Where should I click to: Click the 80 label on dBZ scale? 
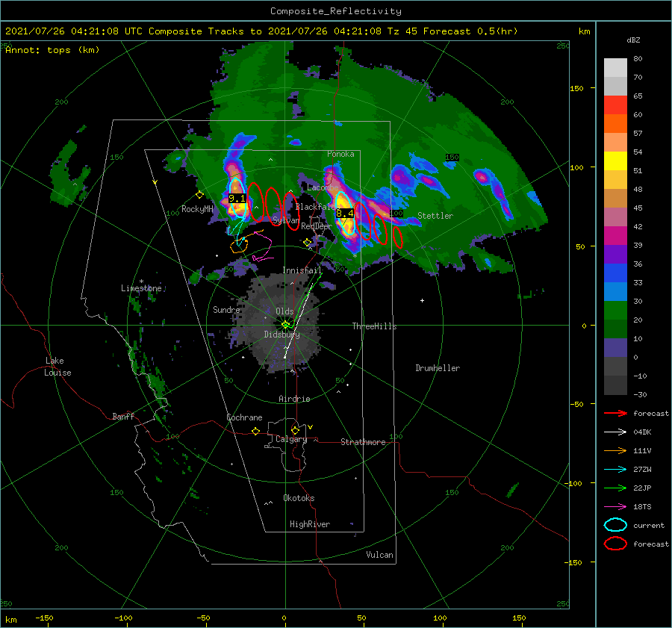point(638,59)
